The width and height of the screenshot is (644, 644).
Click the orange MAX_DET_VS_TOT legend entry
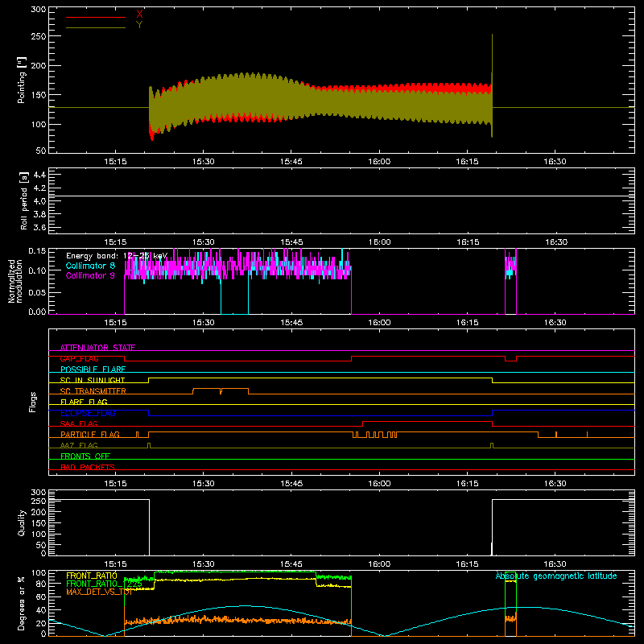pos(99,592)
